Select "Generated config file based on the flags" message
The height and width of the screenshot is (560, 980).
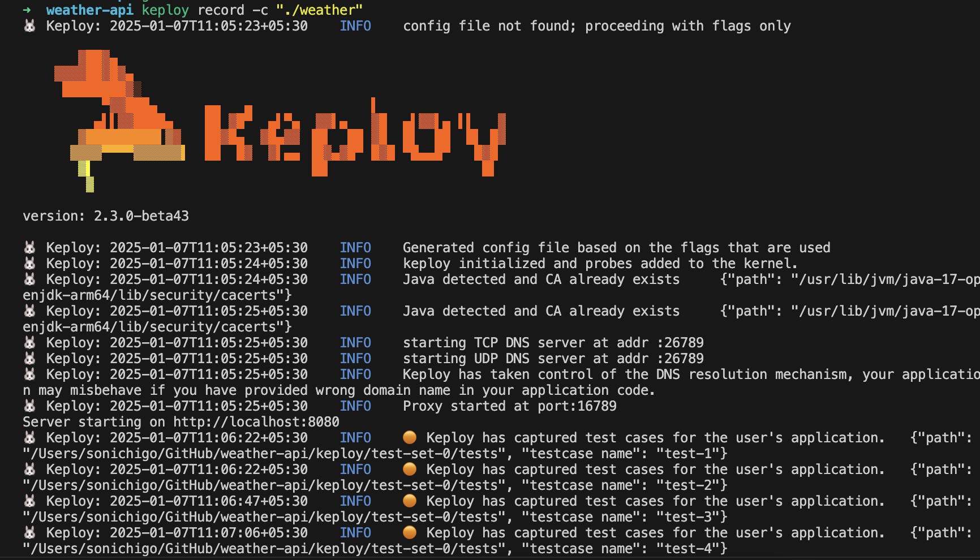(x=617, y=248)
